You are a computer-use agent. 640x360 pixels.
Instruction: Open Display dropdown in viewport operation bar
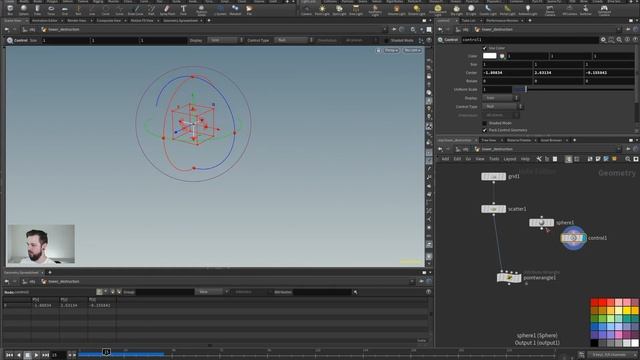tap(225, 40)
